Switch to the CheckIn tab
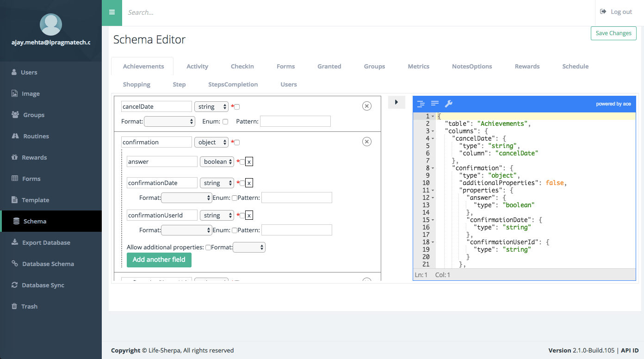 pos(242,66)
